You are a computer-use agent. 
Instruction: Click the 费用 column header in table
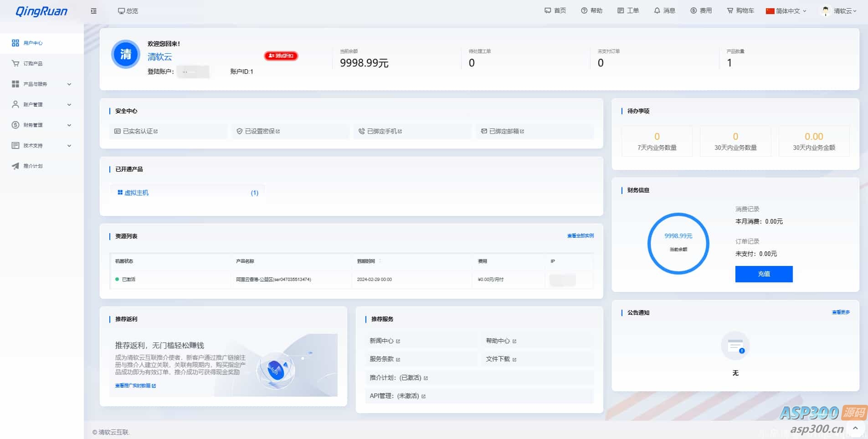coord(483,261)
